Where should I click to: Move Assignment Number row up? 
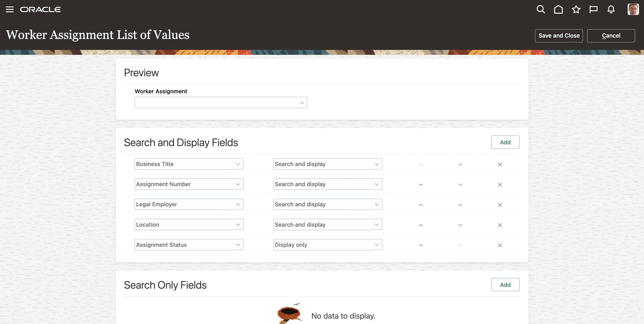[420, 185]
